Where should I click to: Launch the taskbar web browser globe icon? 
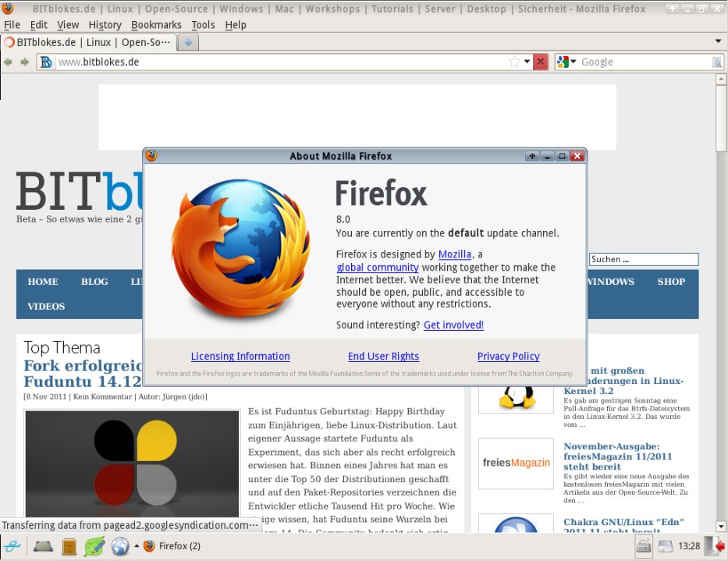click(120, 546)
